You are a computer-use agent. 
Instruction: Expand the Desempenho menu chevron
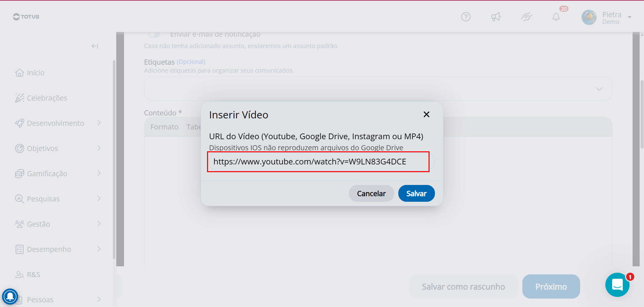tap(99, 249)
